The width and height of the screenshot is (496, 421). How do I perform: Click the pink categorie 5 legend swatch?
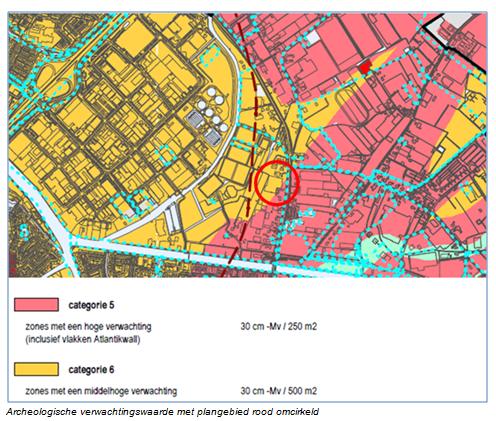coord(36,304)
